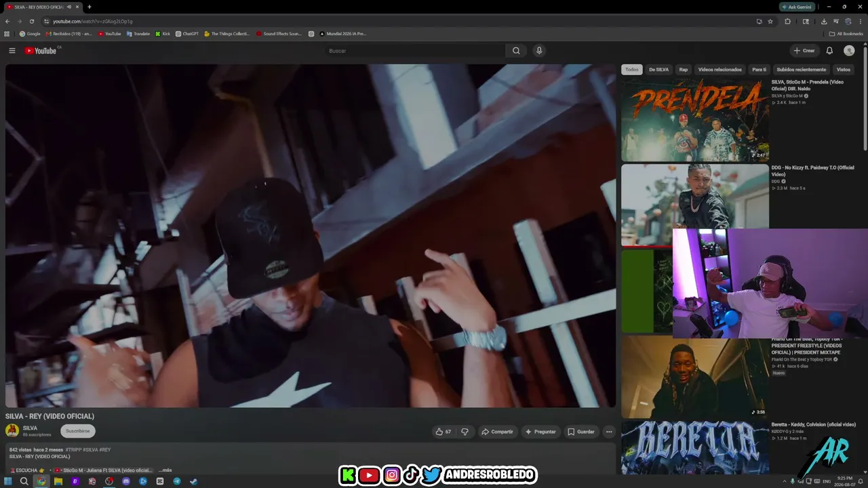Image resolution: width=868 pixels, height=488 pixels.
Task: Click the Ask Gemini button
Action: pyautogui.click(x=797, y=7)
